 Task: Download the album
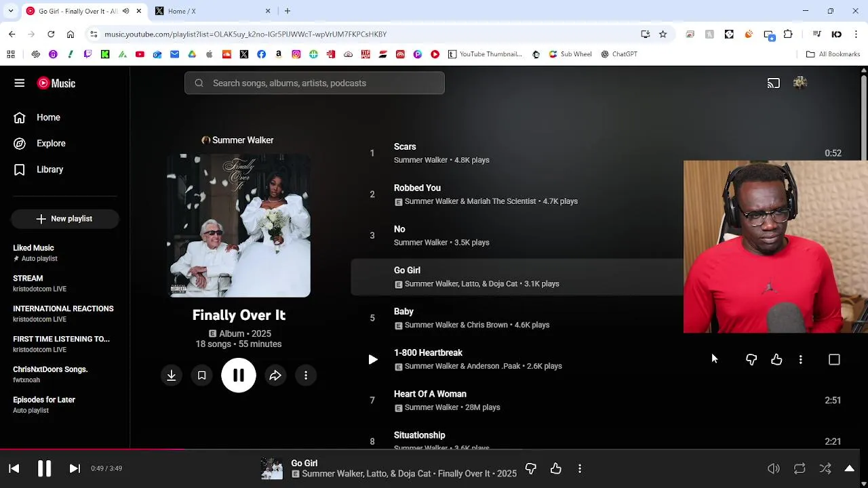click(x=172, y=375)
